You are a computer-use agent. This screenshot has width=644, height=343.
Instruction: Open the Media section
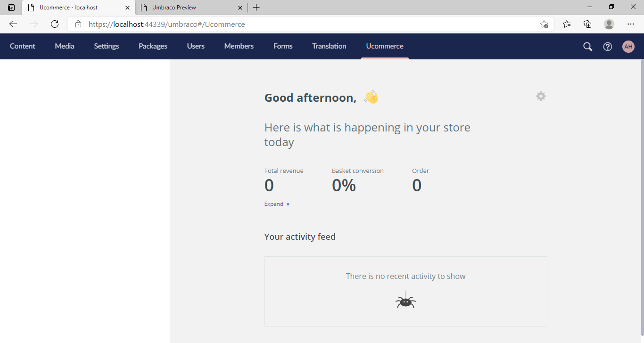[65, 46]
